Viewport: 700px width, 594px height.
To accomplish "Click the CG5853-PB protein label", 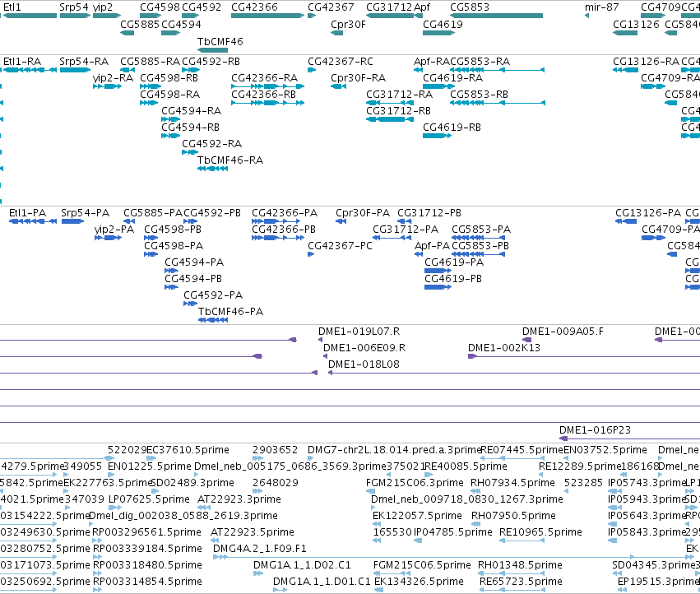I will coord(480,246).
